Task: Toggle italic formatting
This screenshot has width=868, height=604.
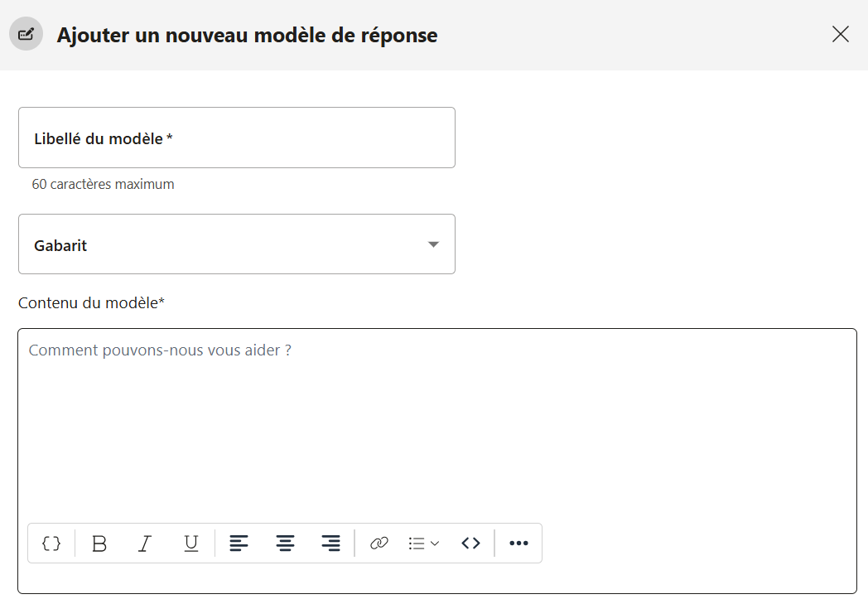Action: 145,544
